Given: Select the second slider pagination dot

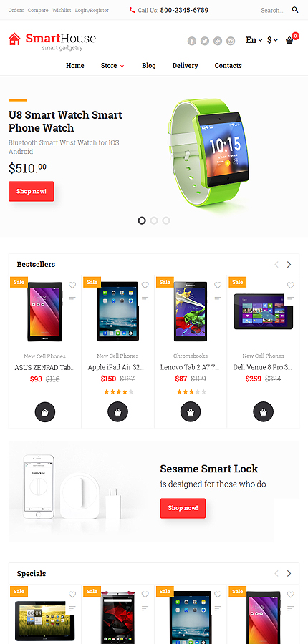Looking at the screenshot, I should [154, 220].
